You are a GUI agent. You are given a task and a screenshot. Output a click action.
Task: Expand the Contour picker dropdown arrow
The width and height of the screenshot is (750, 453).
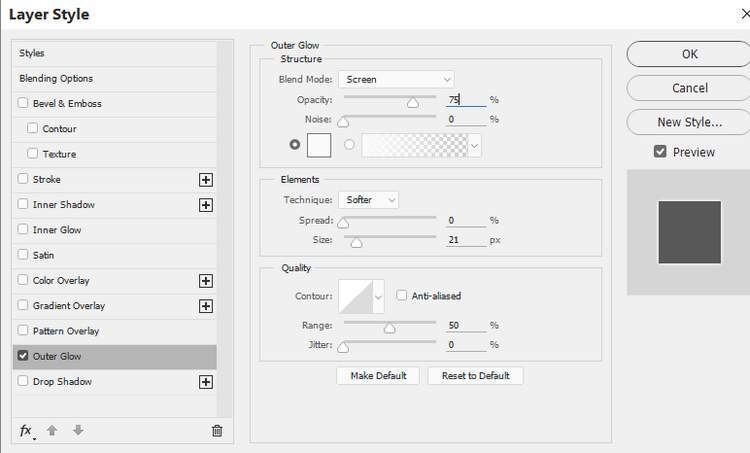tap(378, 297)
